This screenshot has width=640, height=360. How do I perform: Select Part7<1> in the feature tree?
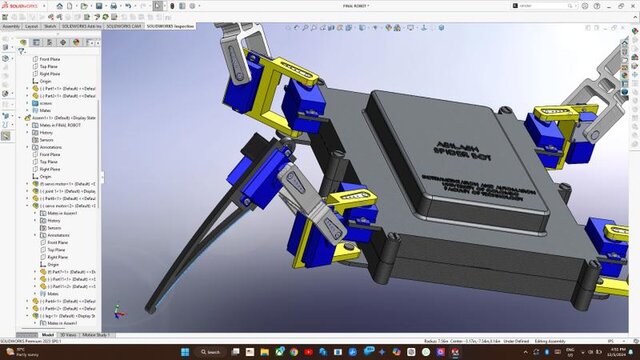click(68, 272)
